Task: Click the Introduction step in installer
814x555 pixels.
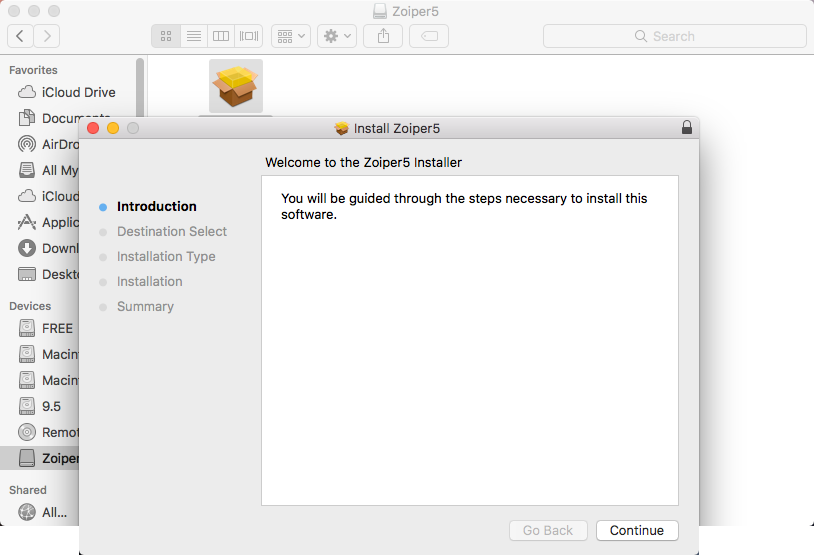Action: pyautogui.click(x=156, y=206)
